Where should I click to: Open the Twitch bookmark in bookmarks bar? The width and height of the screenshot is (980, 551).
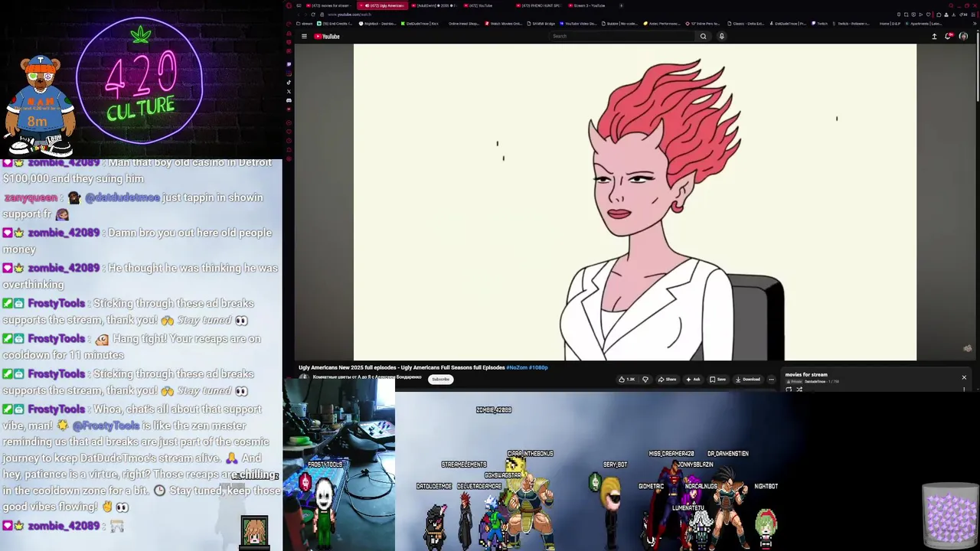(820, 24)
